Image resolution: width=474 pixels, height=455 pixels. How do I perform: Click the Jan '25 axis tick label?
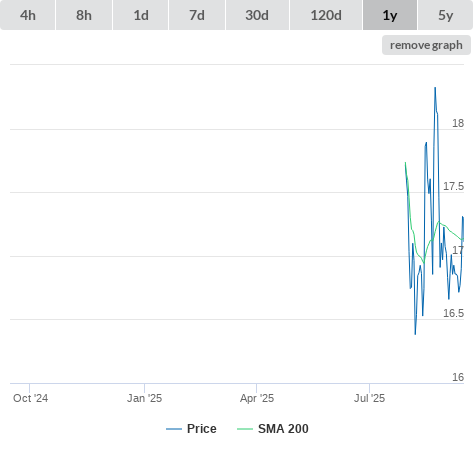coord(144,398)
